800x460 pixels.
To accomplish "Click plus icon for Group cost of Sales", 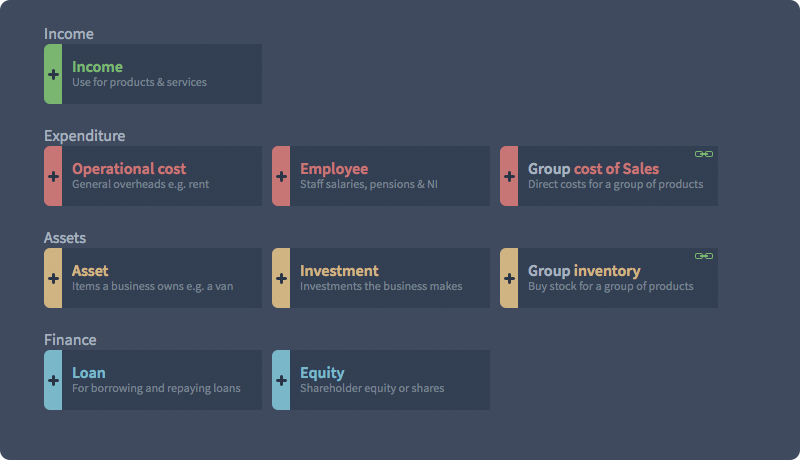I will [x=509, y=176].
